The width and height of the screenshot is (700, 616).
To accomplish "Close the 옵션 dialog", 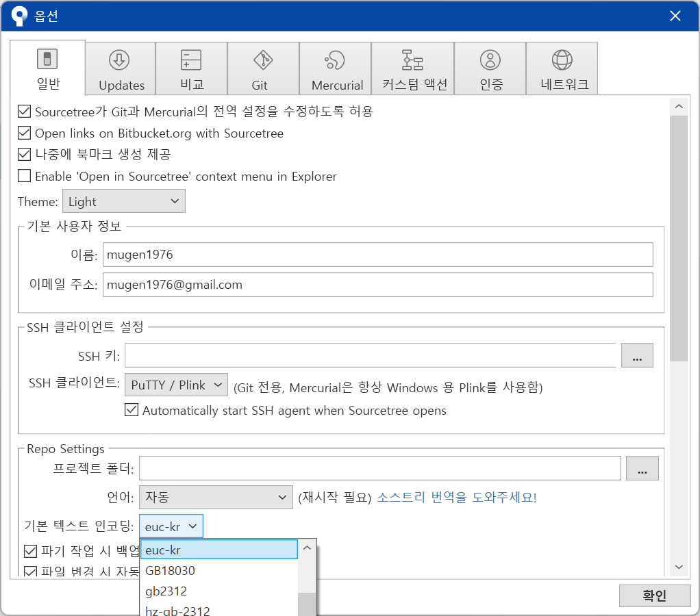I will click(x=675, y=16).
